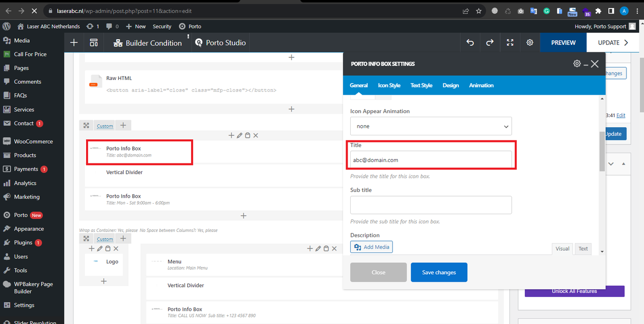Click the Edit link next to the 3:41 timestamp
This screenshot has width=644, height=324.
point(621,115)
